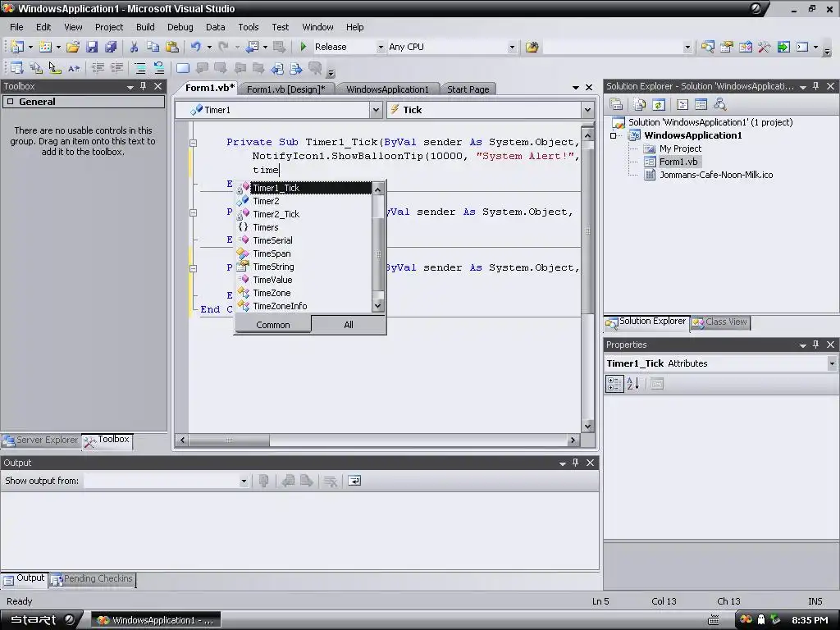Click the Add New Item icon
Image resolution: width=840 pixels, height=630 pixels.
pyautogui.click(x=46, y=47)
